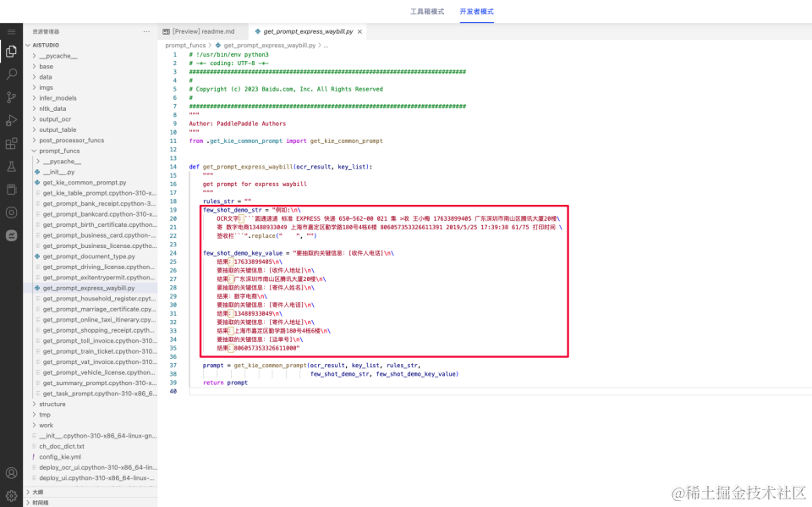The image size is (812, 507).
Task: Open the Testing flask icon
Action: click(x=11, y=167)
